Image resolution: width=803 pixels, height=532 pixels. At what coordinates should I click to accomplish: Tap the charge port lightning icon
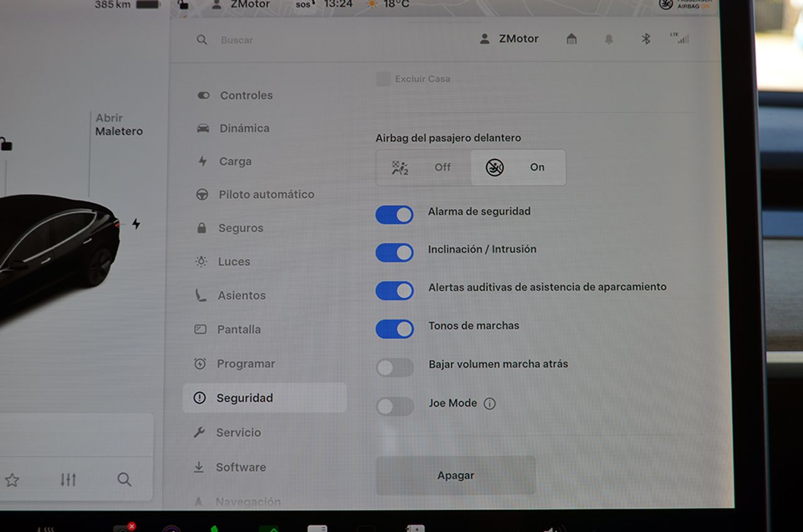click(136, 224)
